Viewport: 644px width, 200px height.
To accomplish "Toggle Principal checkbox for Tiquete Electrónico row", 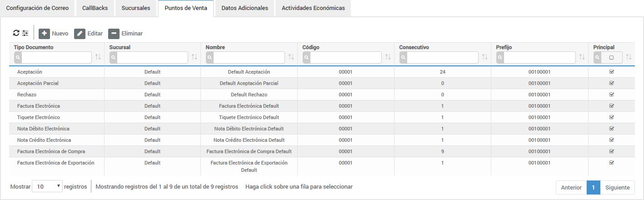I will click(611, 117).
